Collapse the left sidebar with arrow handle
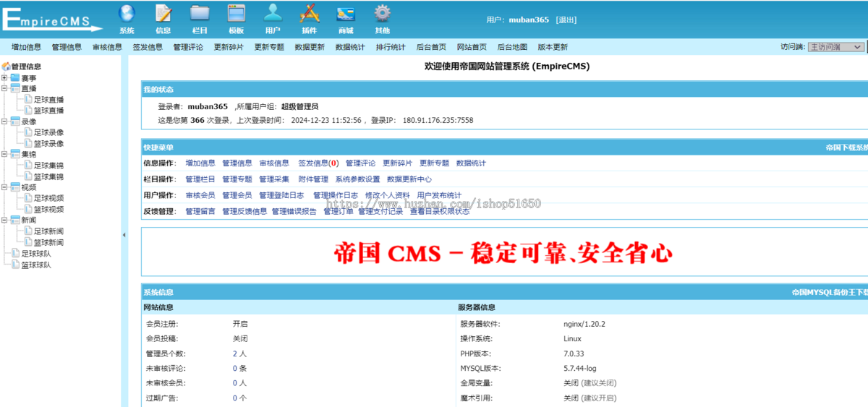This screenshot has height=407, width=868. 124,235
